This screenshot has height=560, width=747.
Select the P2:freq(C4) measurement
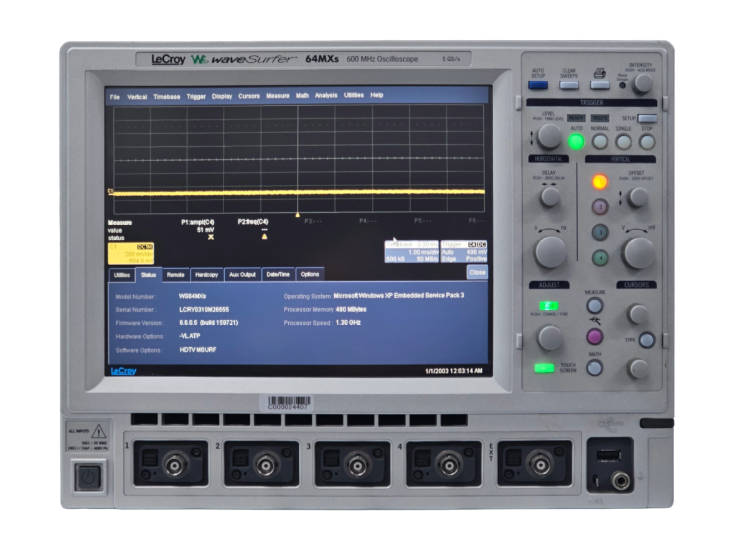pyautogui.click(x=253, y=222)
